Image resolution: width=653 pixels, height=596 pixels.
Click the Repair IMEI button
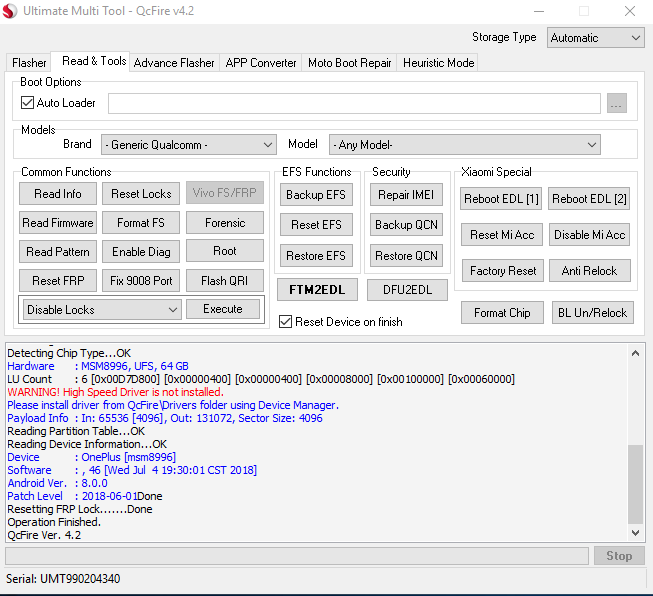pos(406,195)
